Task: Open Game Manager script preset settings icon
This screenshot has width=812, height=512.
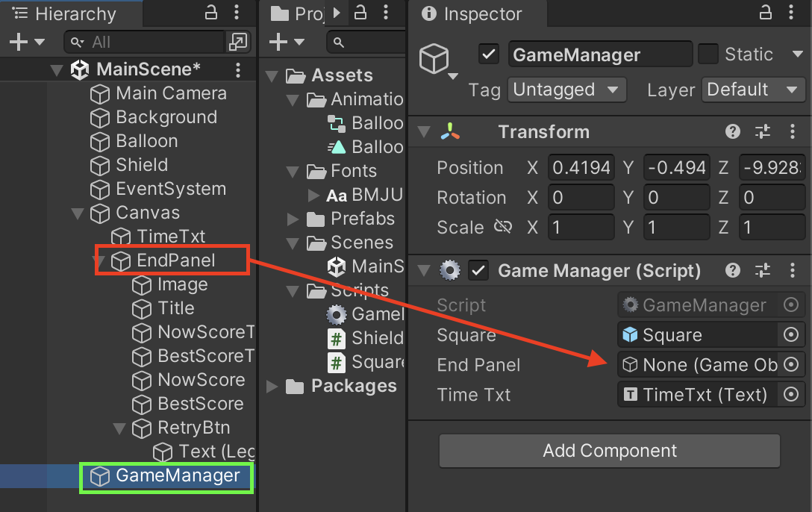Action: (763, 270)
